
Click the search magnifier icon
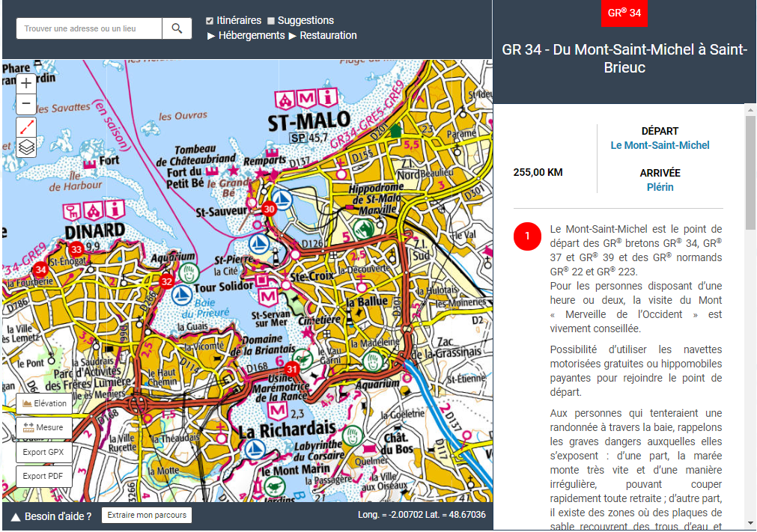(x=177, y=28)
